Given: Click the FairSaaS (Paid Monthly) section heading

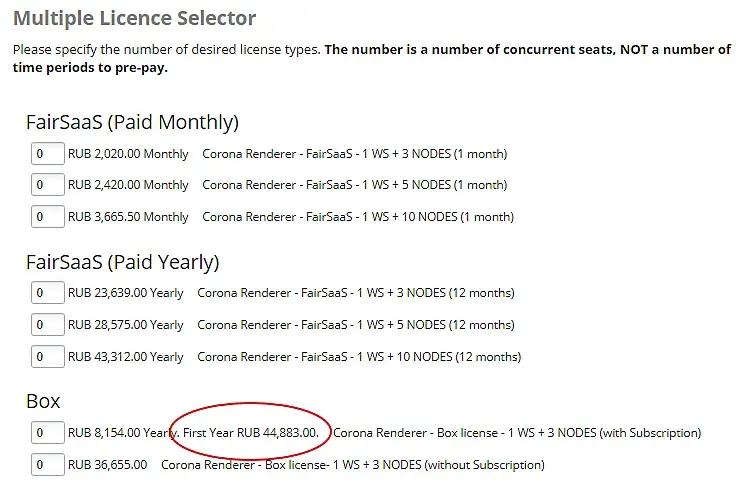Looking at the screenshot, I should point(132,122).
